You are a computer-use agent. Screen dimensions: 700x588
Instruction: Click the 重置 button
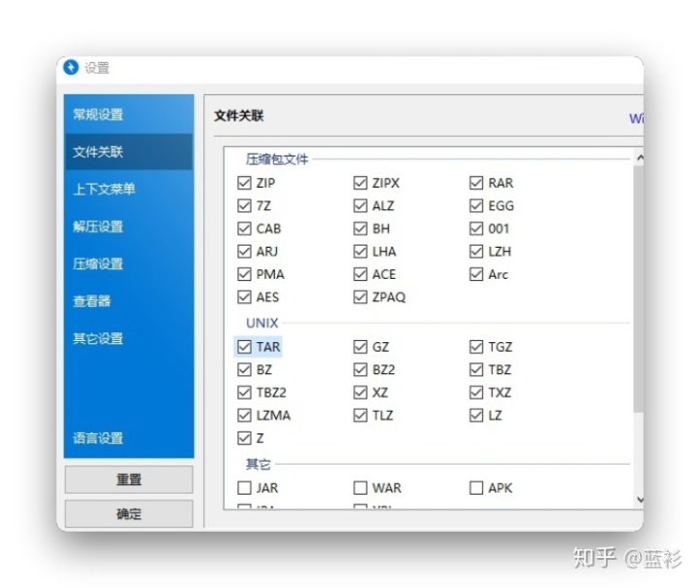click(129, 479)
